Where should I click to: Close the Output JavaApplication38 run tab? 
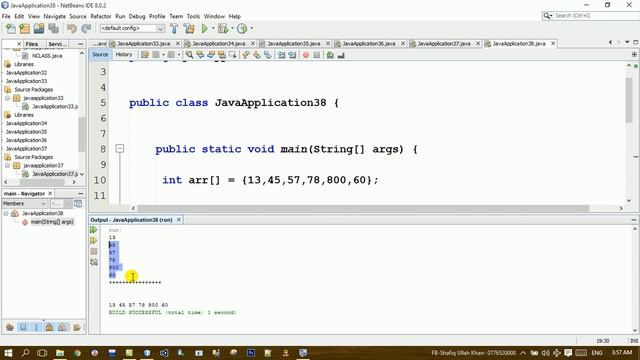pyautogui.click(x=179, y=220)
